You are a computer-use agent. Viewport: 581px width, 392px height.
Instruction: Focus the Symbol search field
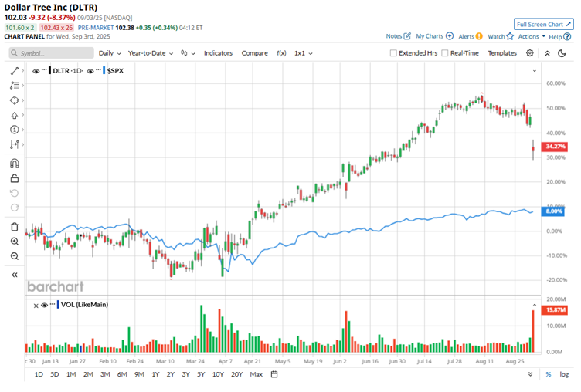click(51, 53)
